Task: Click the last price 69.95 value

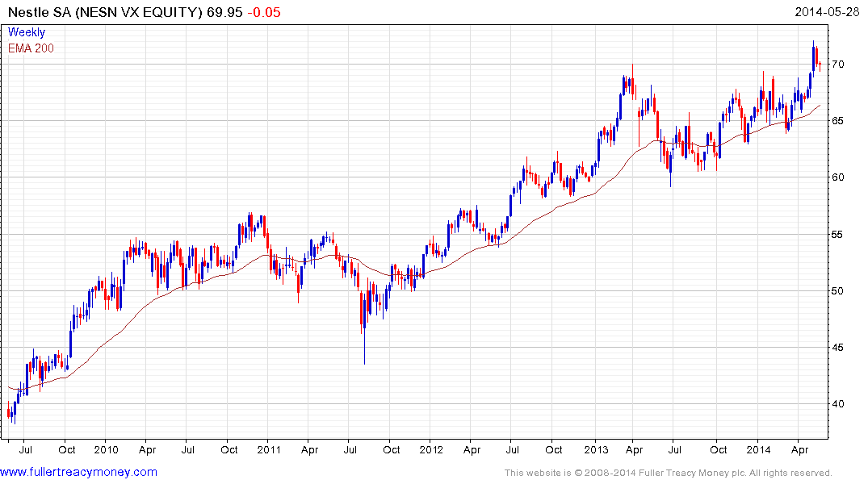Action: (x=224, y=12)
